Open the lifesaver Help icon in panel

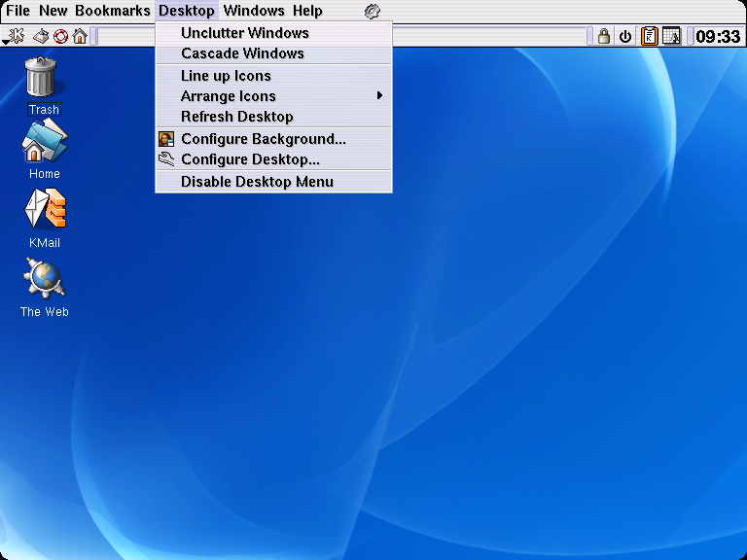tap(60, 37)
